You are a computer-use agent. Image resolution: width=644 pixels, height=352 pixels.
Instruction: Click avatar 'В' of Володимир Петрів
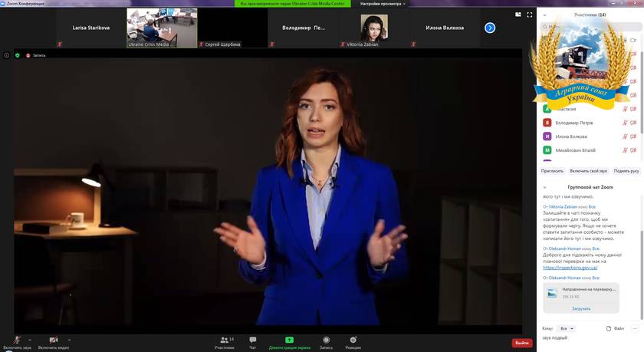547,123
